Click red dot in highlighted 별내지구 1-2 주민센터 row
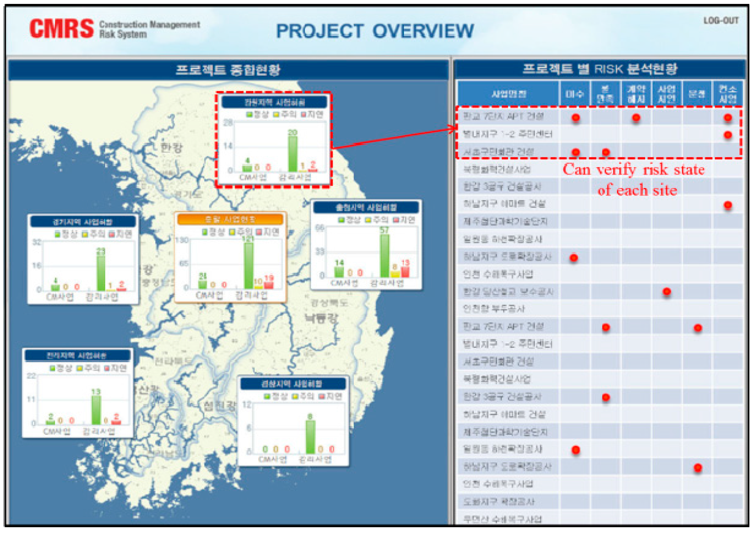Screen dimensions: 756x536 [728, 135]
